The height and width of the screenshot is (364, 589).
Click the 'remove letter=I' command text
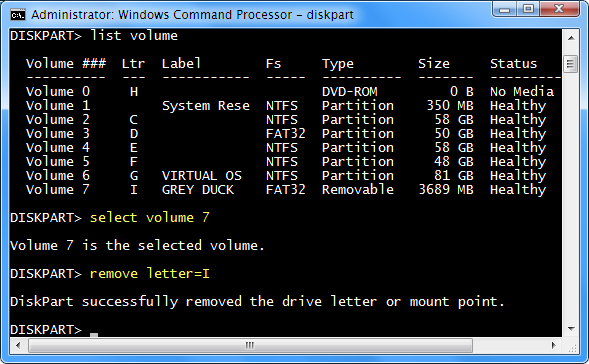click(x=150, y=273)
